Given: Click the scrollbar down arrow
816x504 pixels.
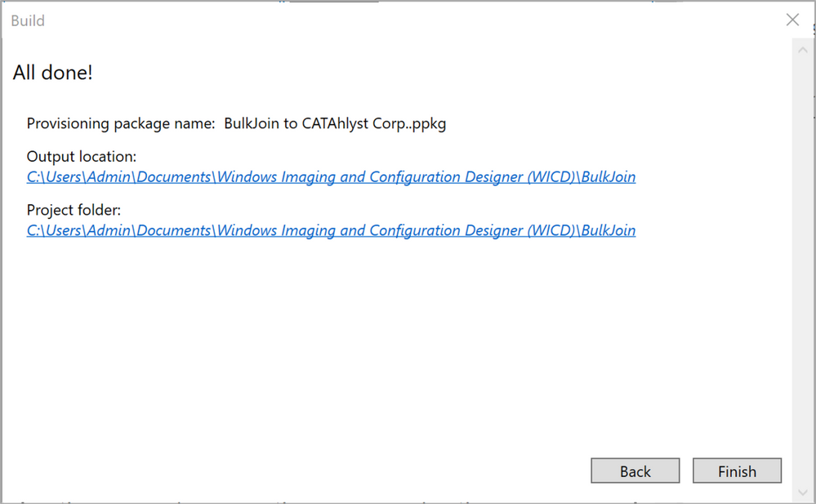Looking at the screenshot, I should (x=802, y=492).
